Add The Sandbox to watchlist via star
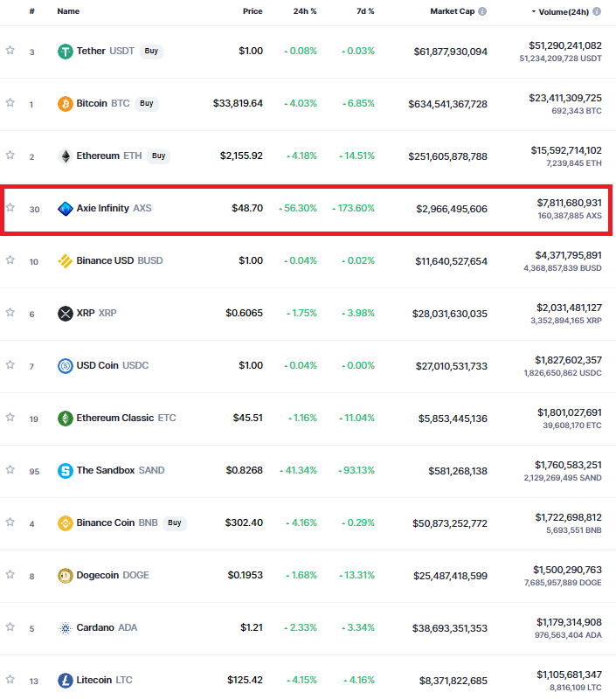Image resolution: width=616 pixels, height=699 pixels. [x=10, y=469]
